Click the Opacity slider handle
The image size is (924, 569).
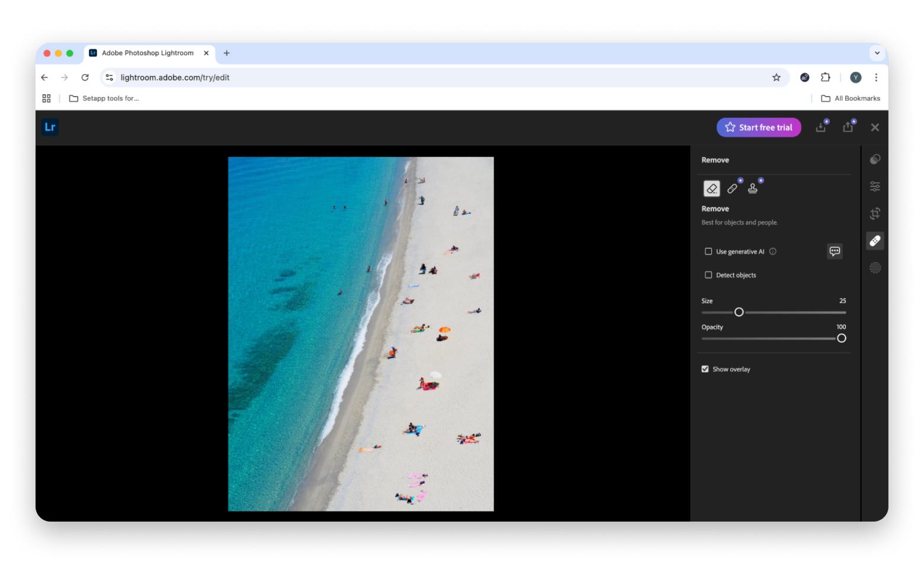tap(841, 338)
